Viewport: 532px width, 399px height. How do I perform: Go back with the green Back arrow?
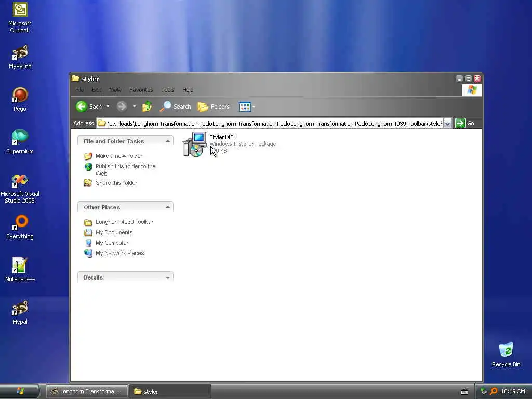coord(82,107)
